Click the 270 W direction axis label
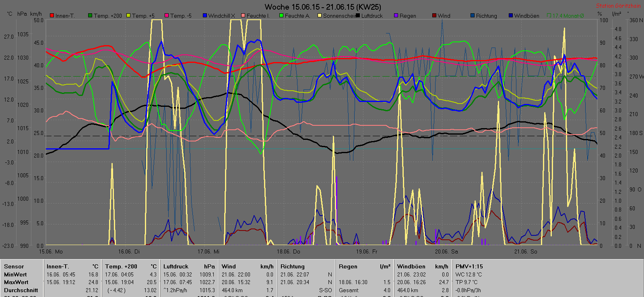 pos(636,77)
